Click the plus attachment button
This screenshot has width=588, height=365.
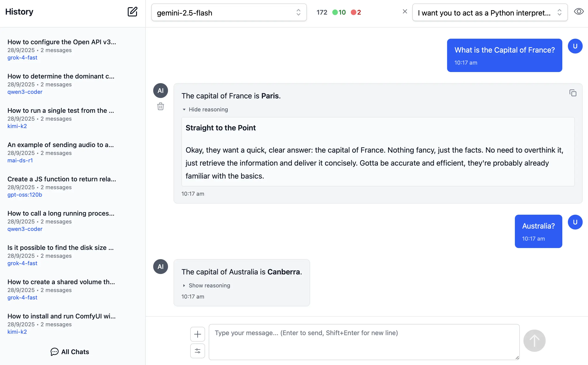coord(197,334)
